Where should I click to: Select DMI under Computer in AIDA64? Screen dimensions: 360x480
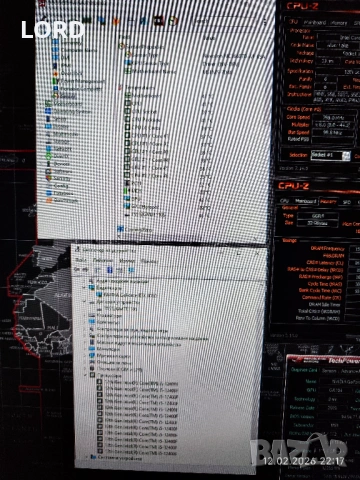(x=62, y=58)
